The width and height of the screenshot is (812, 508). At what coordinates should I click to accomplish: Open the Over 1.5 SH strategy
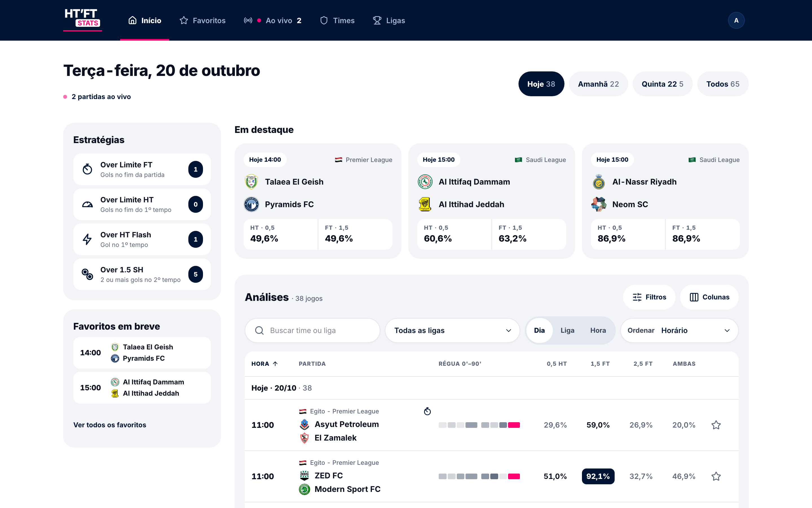[x=142, y=274]
